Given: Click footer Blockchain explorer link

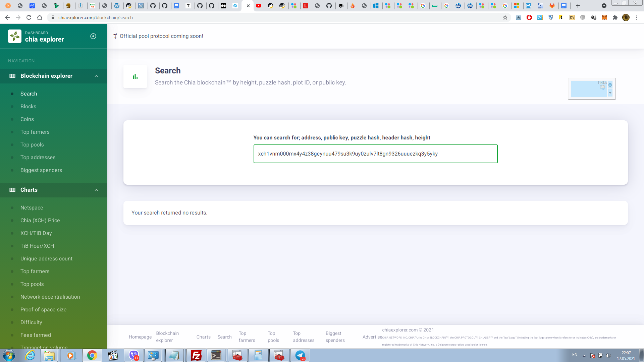Looking at the screenshot, I should click(167, 337).
